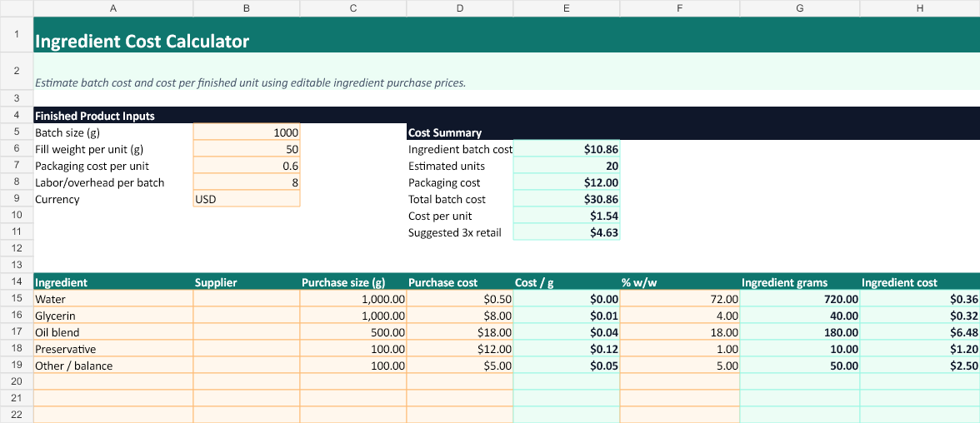Select column E header

click(567, 8)
